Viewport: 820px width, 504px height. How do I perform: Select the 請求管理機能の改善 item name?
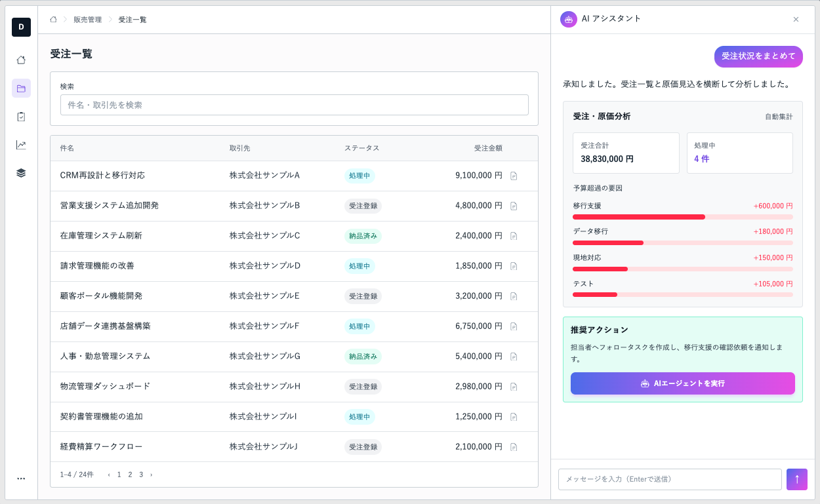(97, 266)
